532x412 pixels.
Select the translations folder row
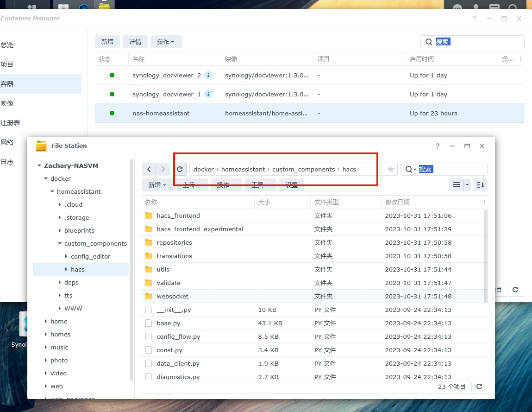[x=313, y=256]
